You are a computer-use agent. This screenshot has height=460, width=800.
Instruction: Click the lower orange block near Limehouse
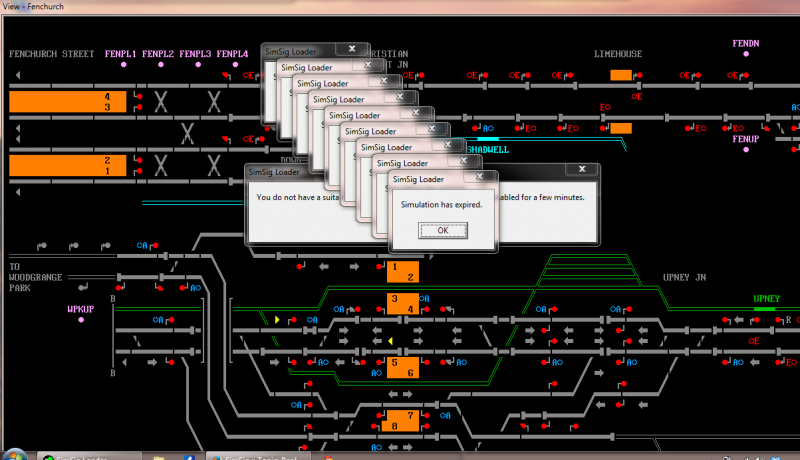click(x=621, y=129)
